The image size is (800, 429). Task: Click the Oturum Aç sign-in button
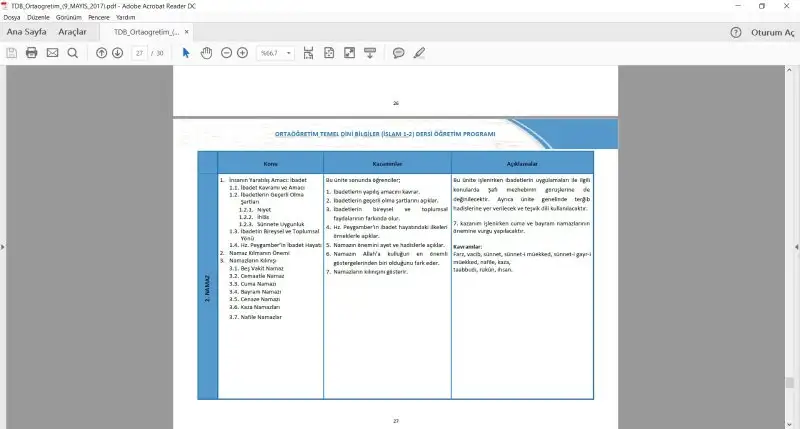(772, 33)
